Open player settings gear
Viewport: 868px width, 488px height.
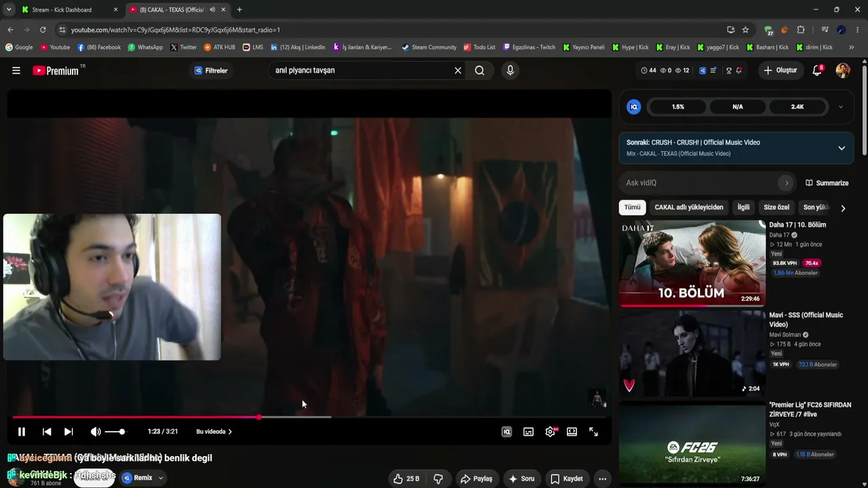[551, 432]
